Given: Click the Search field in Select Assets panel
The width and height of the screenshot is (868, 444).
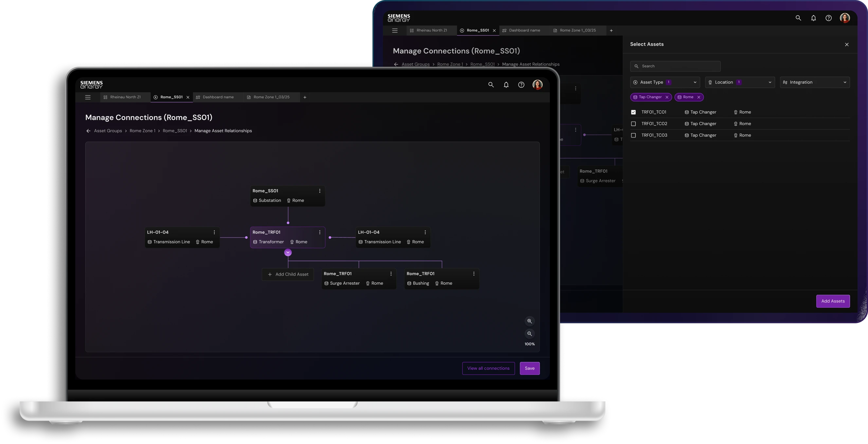Looking at the screenshot, I should tap(675, 66).
